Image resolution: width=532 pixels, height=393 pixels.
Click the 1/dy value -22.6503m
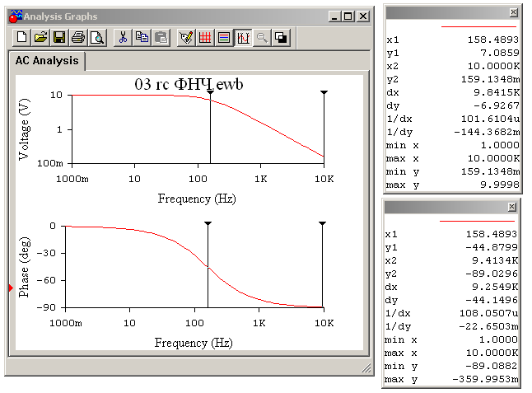tap(488, 326)
